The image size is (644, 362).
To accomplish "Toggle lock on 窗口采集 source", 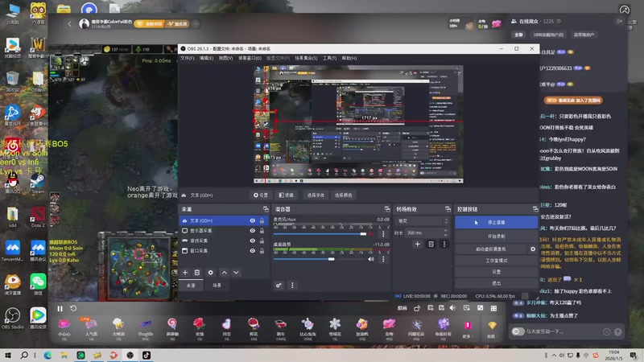I will (x=262, y=251).
